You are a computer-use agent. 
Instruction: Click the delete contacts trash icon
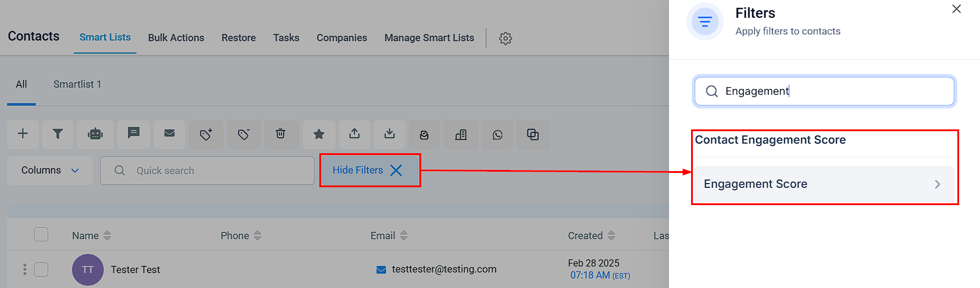pos(281,134)
